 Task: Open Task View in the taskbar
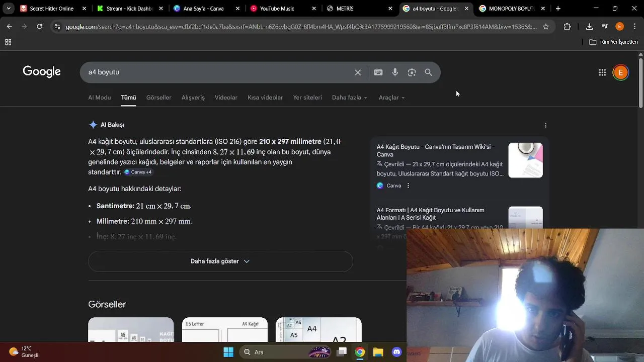click(342, 352)
